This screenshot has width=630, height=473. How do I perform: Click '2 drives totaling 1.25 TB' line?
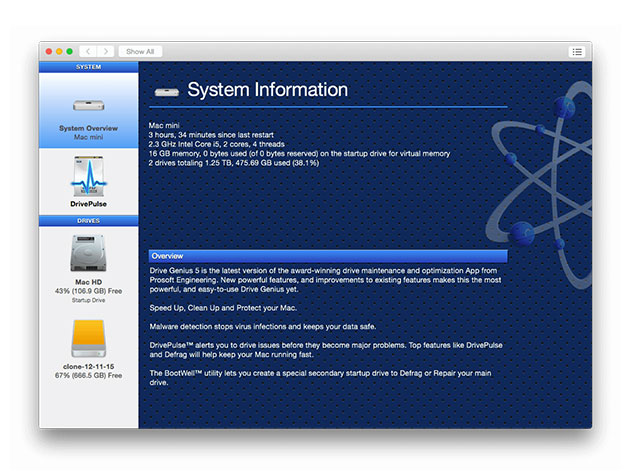pos(234,163)
